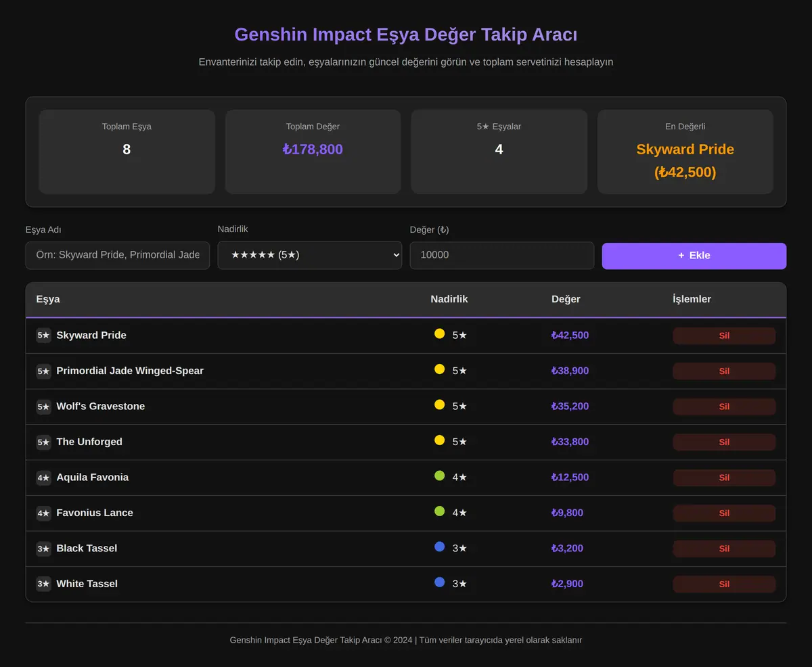
Task: Focus the Eşya Adı name input field
Action: point(118,256)
